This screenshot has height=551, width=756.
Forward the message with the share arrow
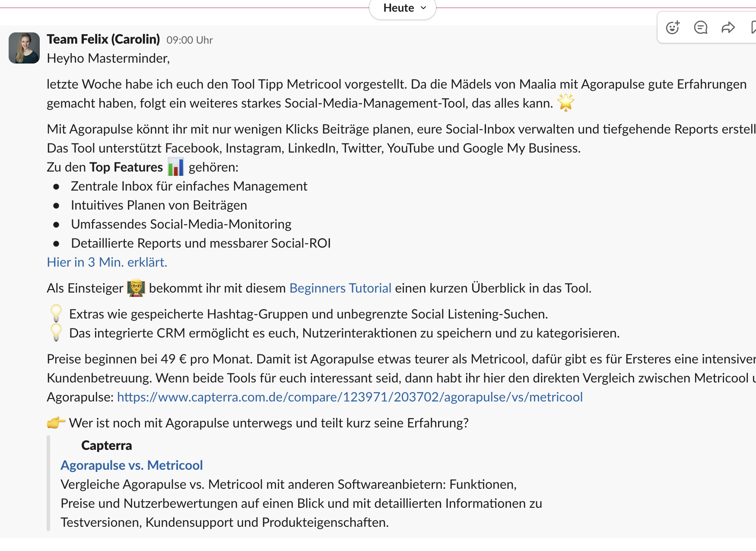tap(728, 28)
